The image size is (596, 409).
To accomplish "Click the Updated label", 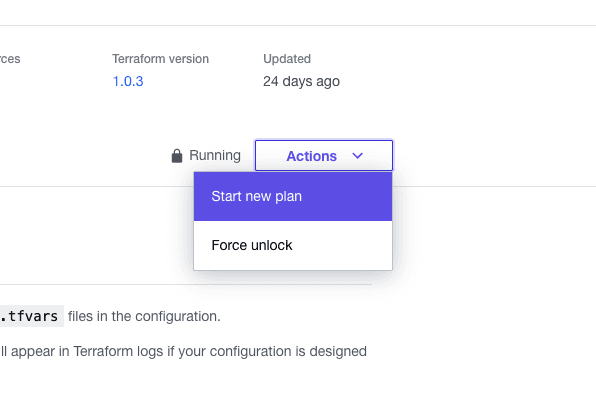I will (x=287, y=59).
